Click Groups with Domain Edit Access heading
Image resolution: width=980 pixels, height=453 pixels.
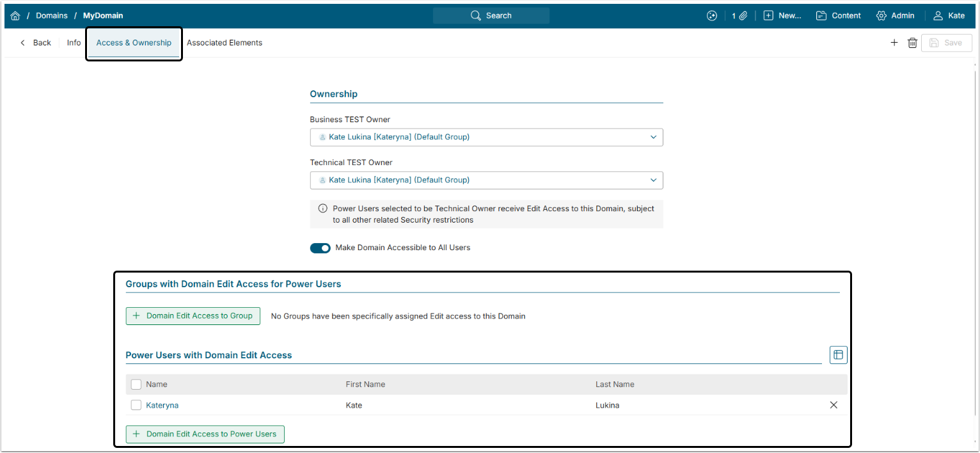233,284
